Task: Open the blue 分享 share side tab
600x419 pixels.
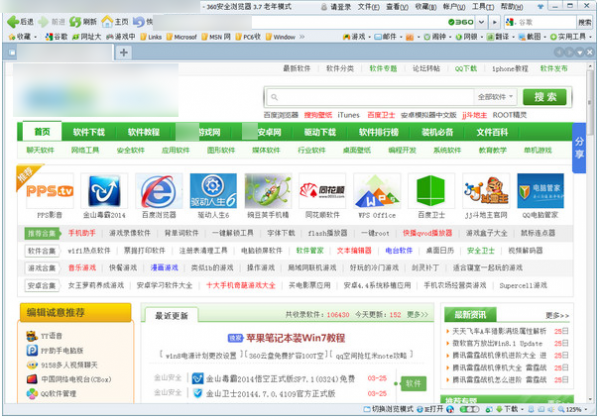Action: tap(579, 148)
